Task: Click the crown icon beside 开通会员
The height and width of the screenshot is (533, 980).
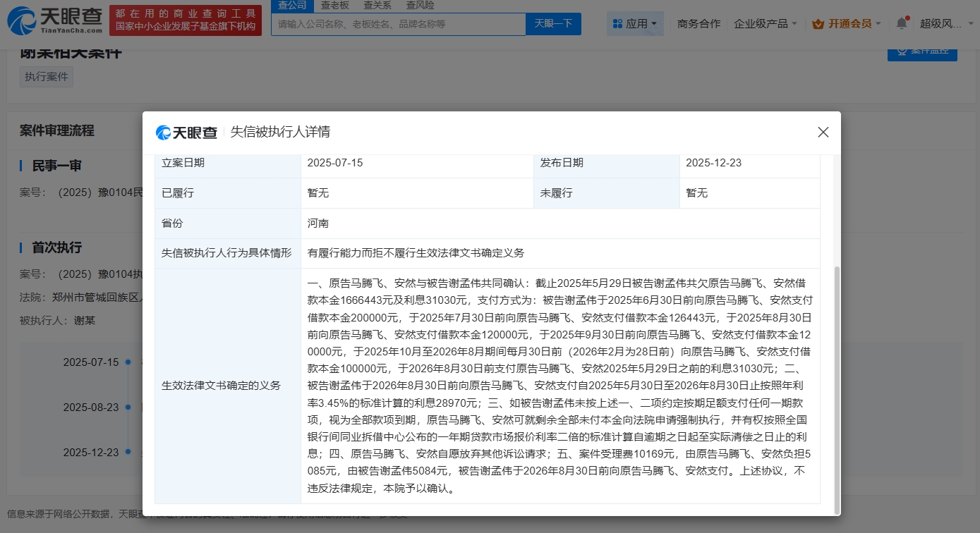Action: (817, 23)
